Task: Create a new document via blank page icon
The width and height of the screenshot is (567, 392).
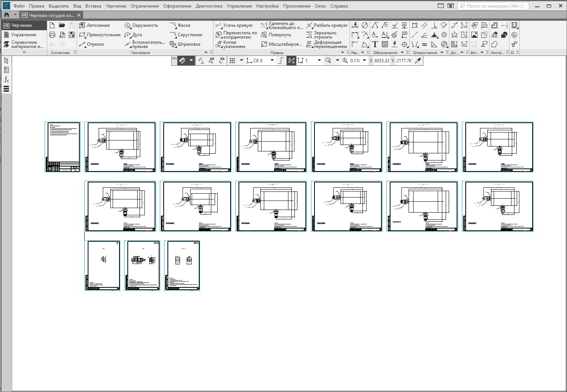Action: 52,25
